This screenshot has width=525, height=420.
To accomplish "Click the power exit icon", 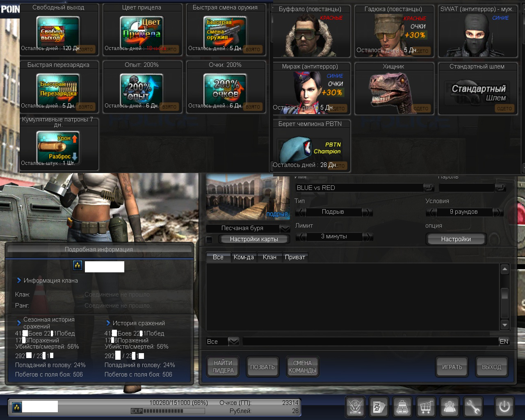I will (504, 407).
